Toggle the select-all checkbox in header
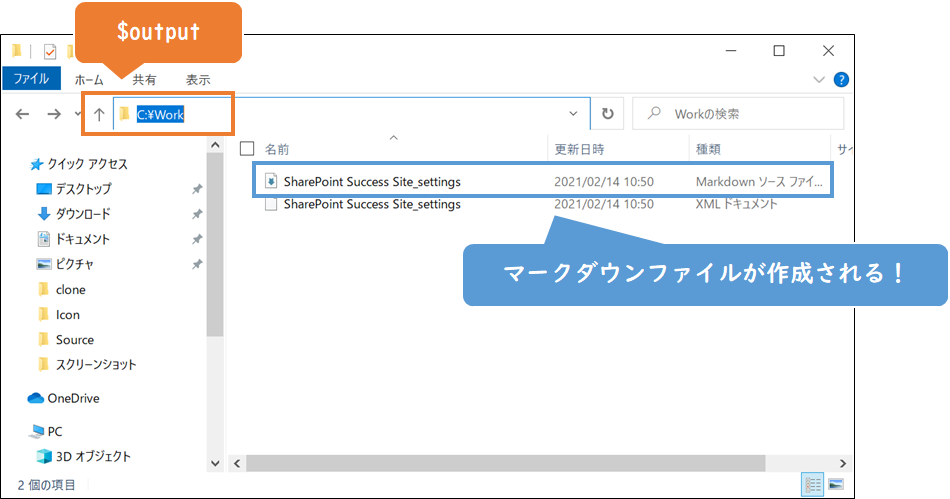950x499 pixels. 247,149
